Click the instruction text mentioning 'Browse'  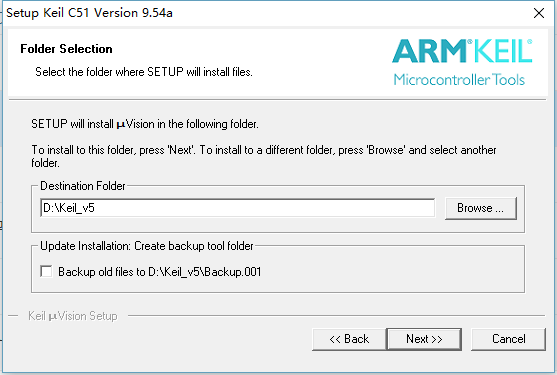pyautogui.click(x=264, y=156)
